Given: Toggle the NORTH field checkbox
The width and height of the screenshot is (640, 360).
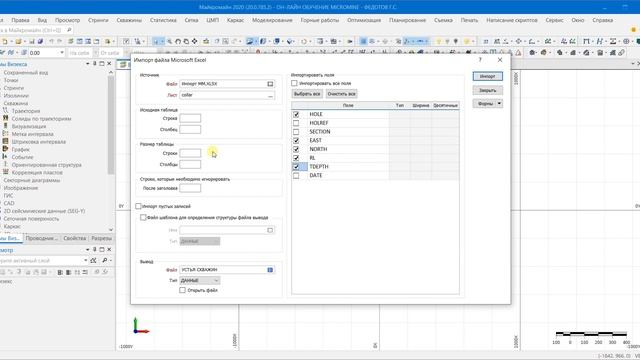Looking at the screenshot, I should click(x=296, y=149).
